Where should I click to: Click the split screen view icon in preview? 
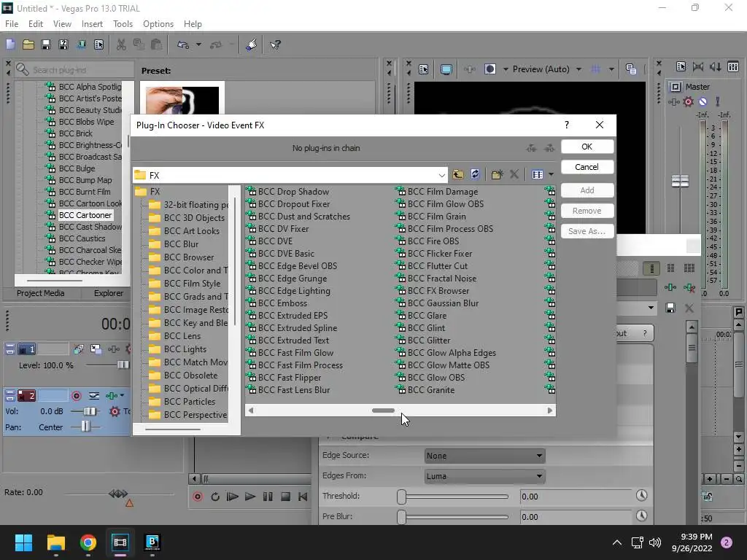pyautogui.click(x=489, y=69)
